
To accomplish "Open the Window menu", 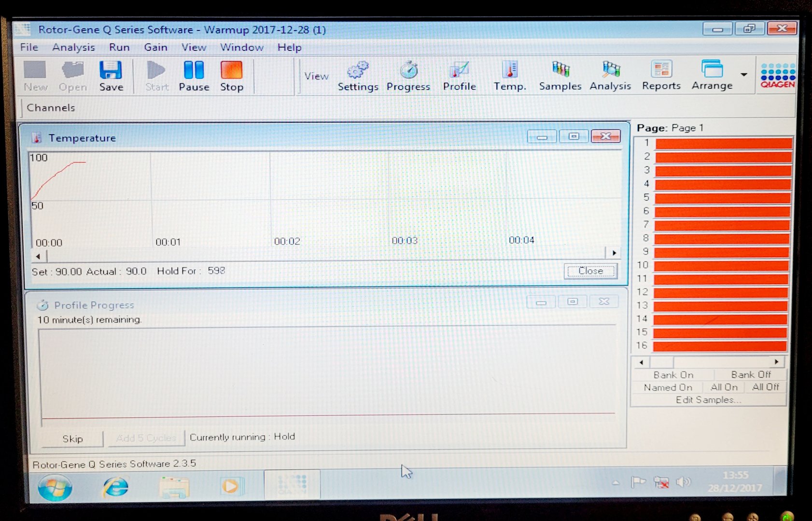I will click(x=242, y=47).
